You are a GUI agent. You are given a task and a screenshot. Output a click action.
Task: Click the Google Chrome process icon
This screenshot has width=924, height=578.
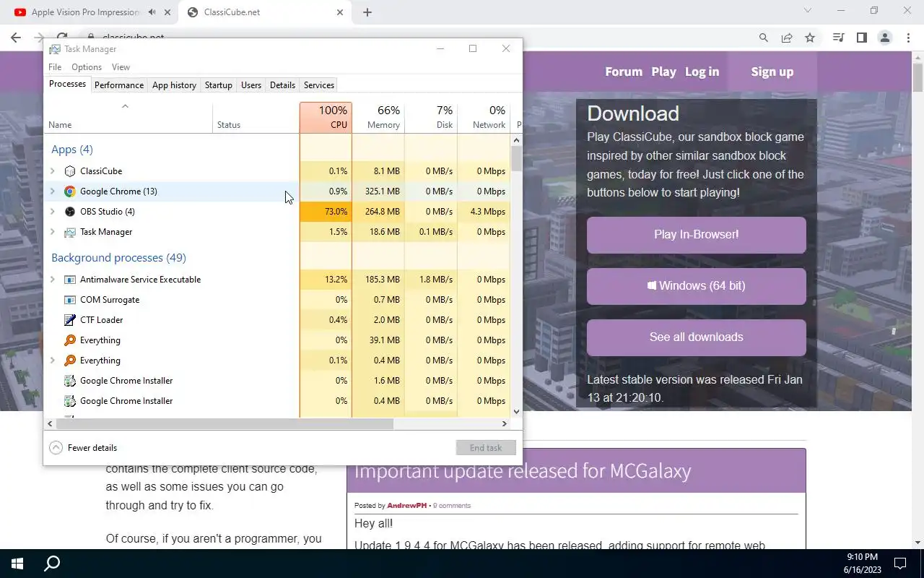click(70, 191)
